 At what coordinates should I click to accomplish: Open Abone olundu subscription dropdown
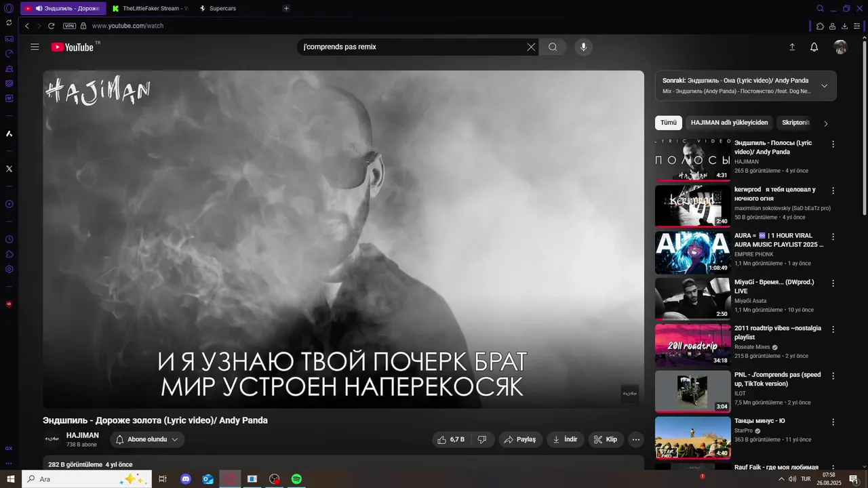(147, 439)
